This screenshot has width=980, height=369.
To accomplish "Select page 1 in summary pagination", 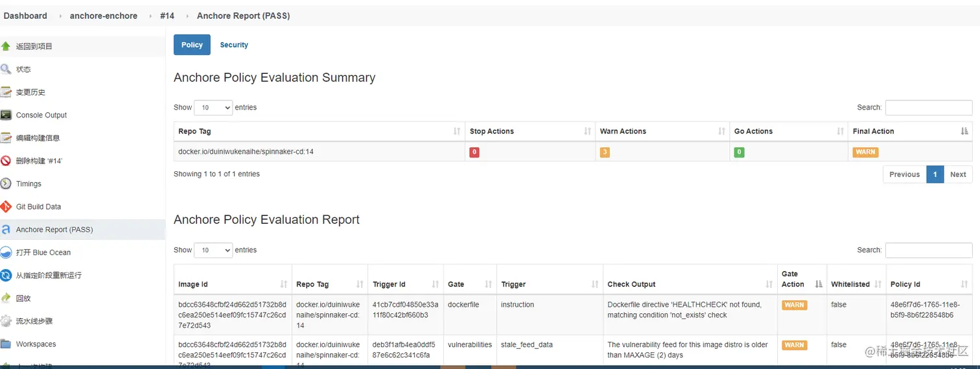I will point(935,174).
